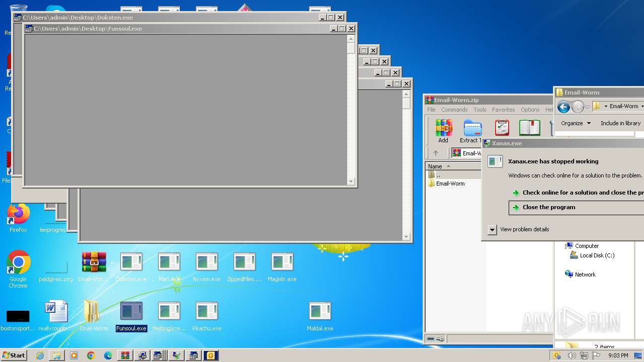Open the Email-Worm breadcrumb dropdown in explorer address bar

click(642, 107)
